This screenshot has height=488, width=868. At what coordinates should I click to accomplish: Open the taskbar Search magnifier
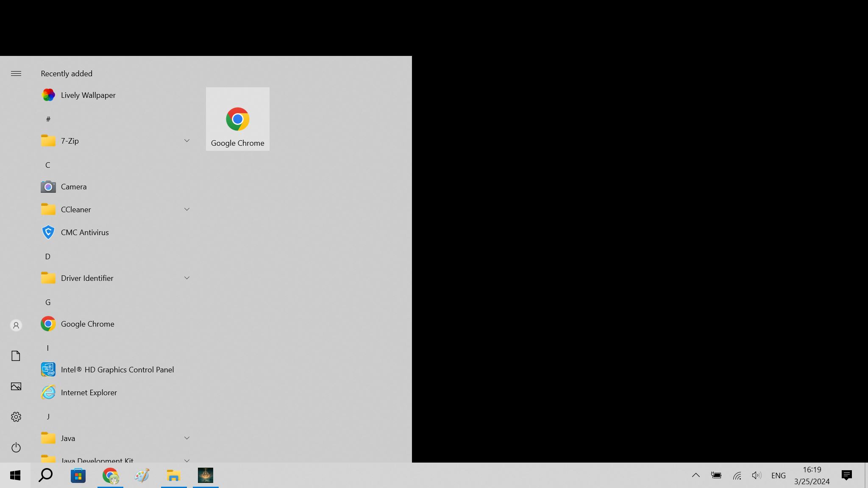click(46, 475)
